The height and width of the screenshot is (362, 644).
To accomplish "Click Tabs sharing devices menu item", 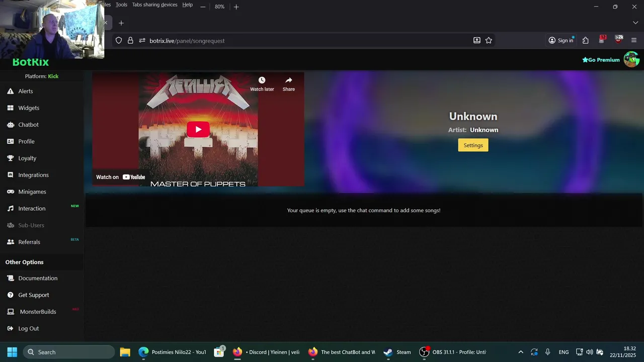I will (154, 5).
